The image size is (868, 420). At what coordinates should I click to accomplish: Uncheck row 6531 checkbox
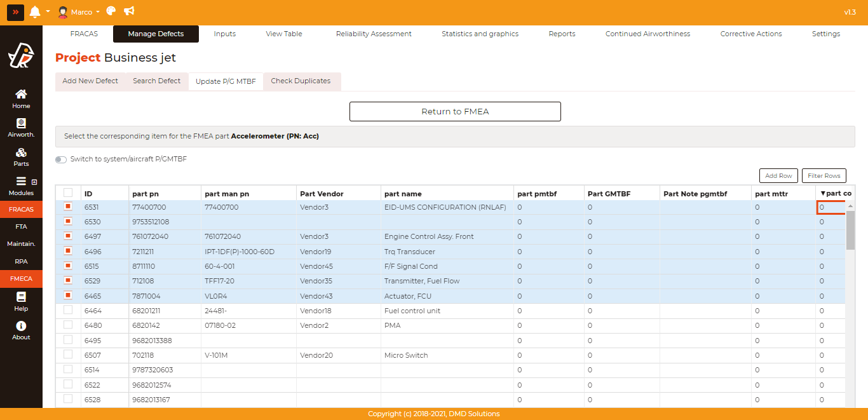(68, 207)
